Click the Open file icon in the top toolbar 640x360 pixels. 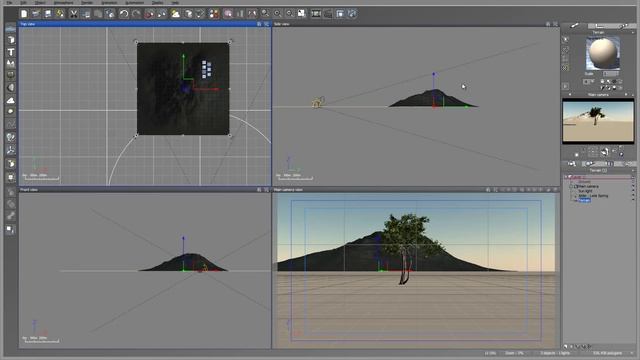[x=36, y=14]
